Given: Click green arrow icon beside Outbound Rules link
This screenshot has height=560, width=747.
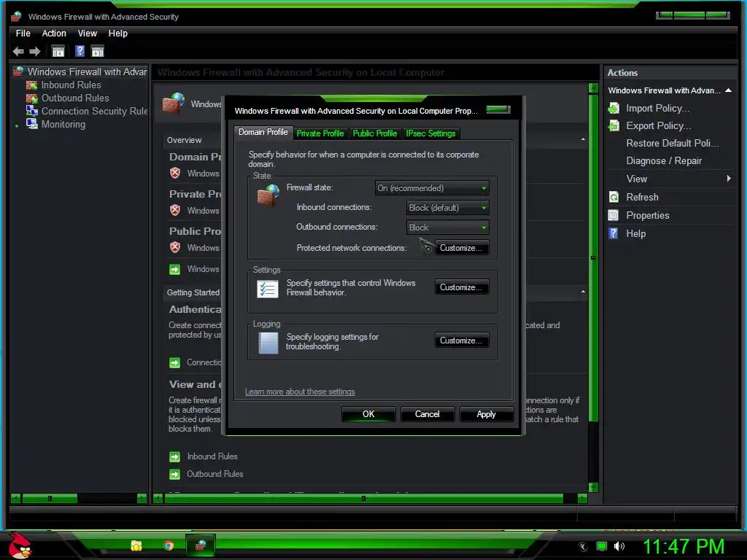Looking at the screenshot, I should coord(175,475).
